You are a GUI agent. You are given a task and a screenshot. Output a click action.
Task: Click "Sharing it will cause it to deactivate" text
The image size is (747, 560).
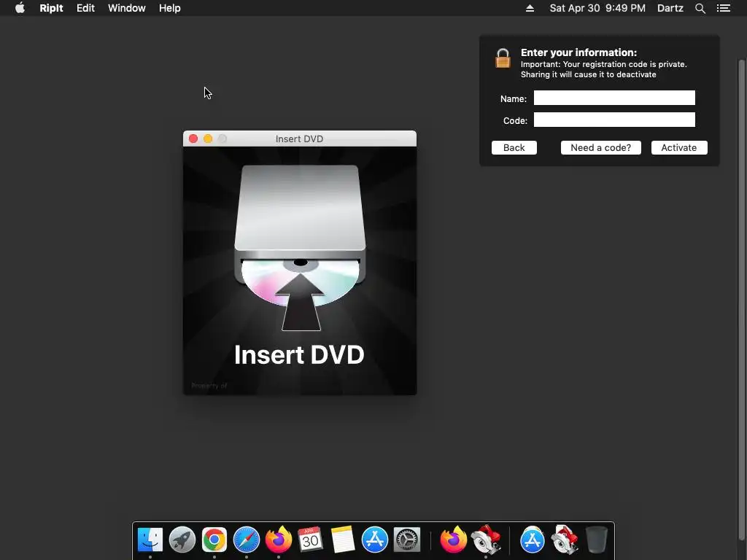pos(589,74)
